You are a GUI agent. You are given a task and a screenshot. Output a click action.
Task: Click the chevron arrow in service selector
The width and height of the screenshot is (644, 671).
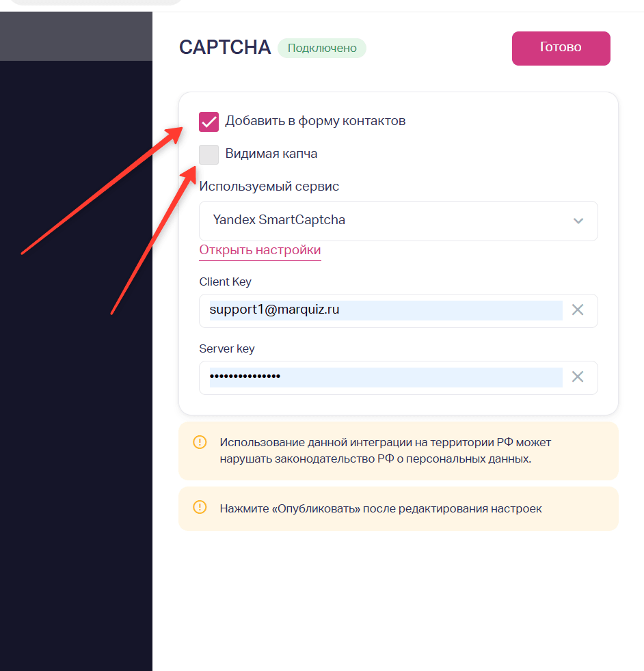(x=578, y=221)
